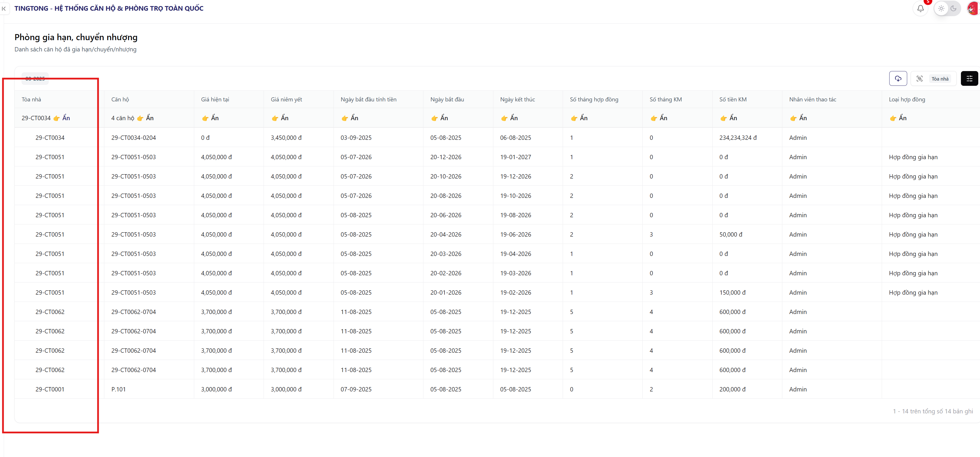This screenshot has width=980, height=457.
Task: Expand the Tòa nhà grouping chip
Action: pyautogui.click(x=940, y=79)
